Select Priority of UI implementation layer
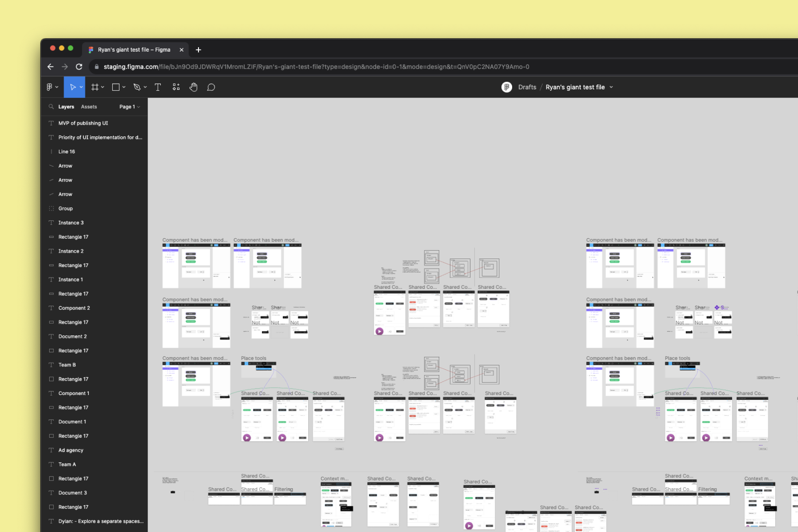The width and height of the screenshot is (798, 532). point(100,137)
